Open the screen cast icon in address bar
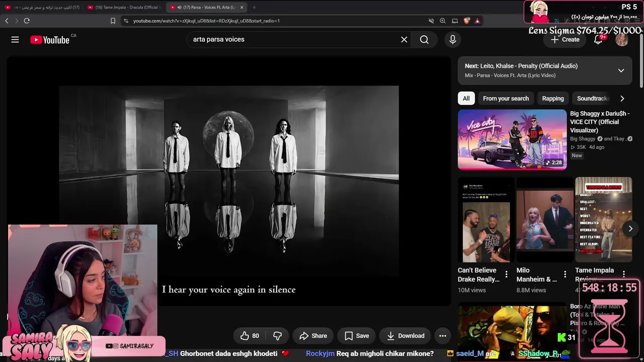This screenshot has height=362, width=644. 455,21
